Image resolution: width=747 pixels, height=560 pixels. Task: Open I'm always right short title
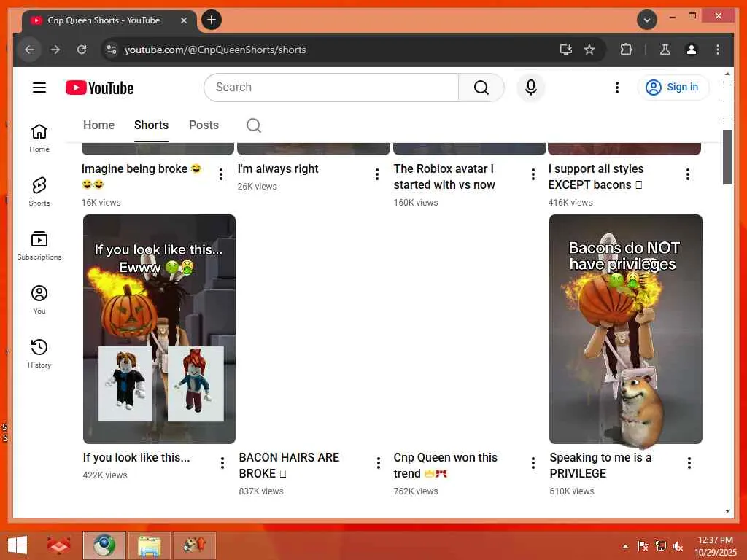278,169
